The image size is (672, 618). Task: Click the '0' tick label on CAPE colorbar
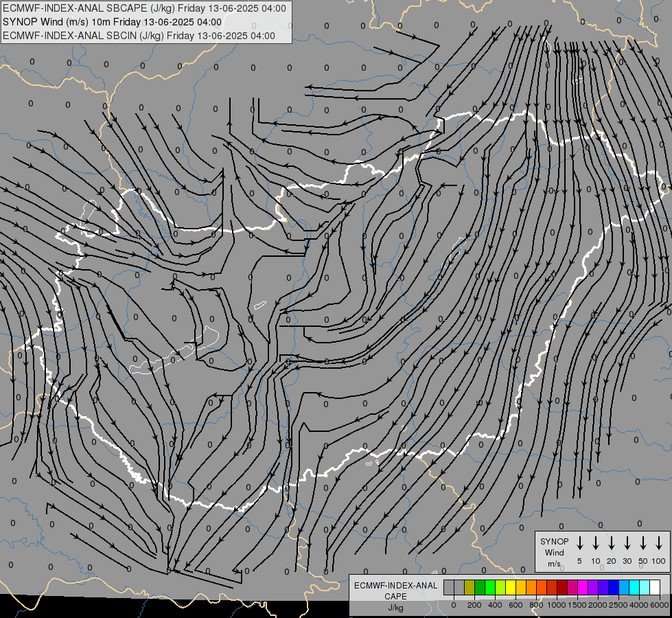[x=454, y=605]
